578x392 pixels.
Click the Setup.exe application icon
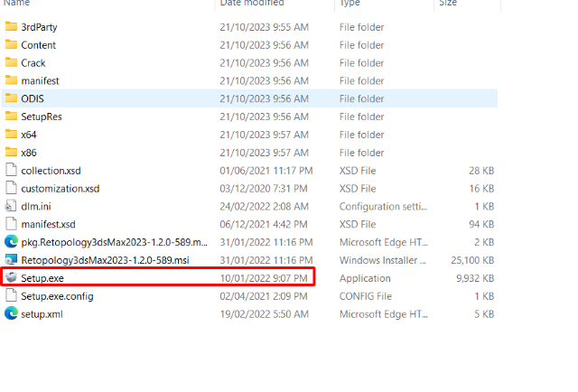(12, 278)
